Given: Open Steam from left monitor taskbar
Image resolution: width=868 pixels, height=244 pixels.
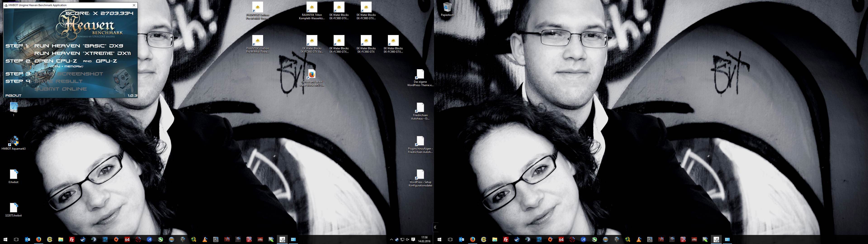Looking at the screenshot, I should [83, 239].
